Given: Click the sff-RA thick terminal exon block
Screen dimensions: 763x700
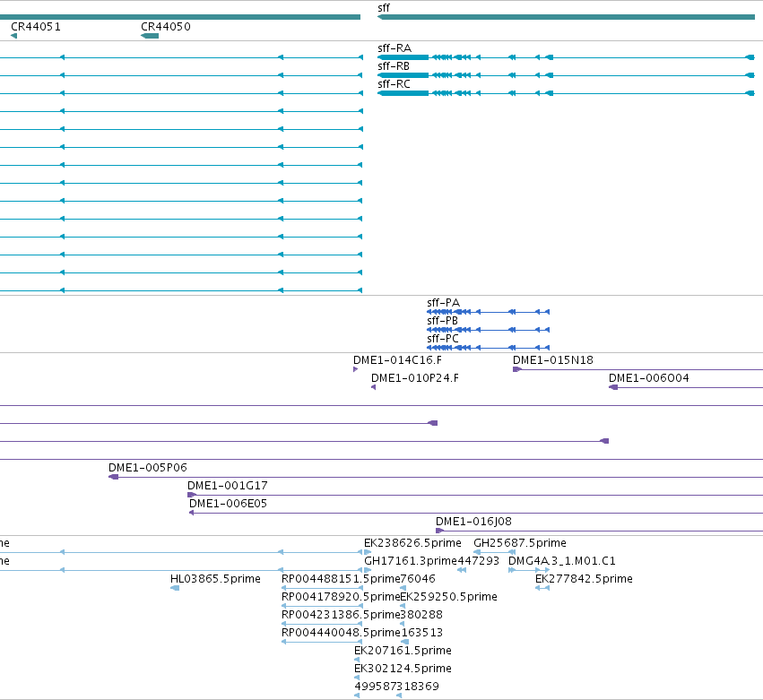Looking at the screenshot, I should pyautogui.click(x=403, y=57).
